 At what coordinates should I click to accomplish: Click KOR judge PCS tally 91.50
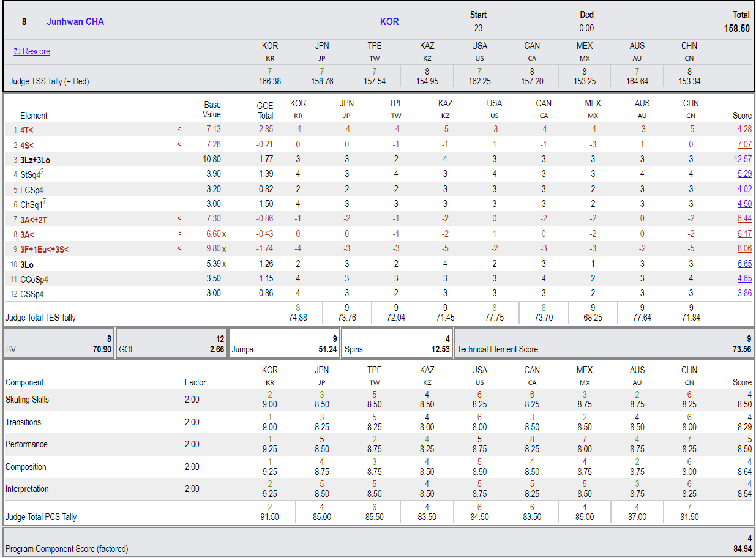269,517
